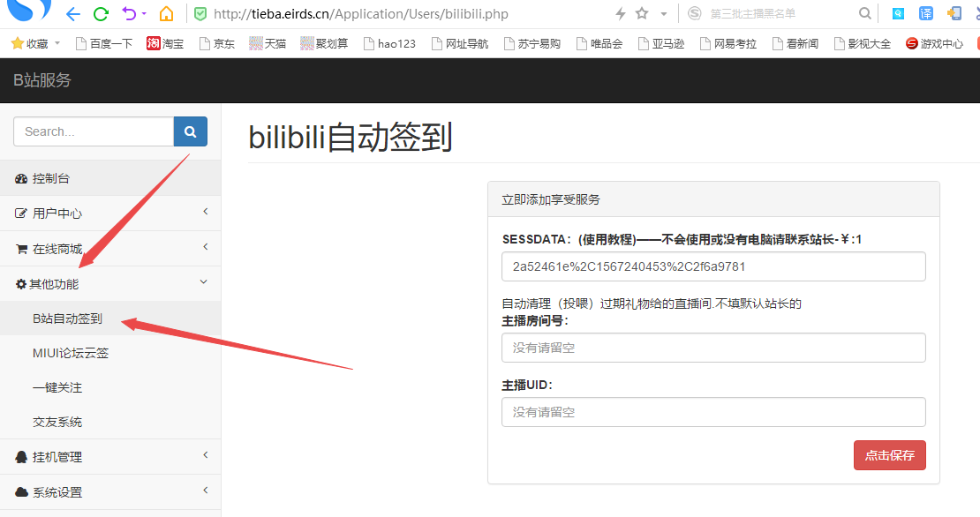Viewport: 980px width, 517px height.
Task: Click the browser search magnifier icon
Action: click(864, 13)
